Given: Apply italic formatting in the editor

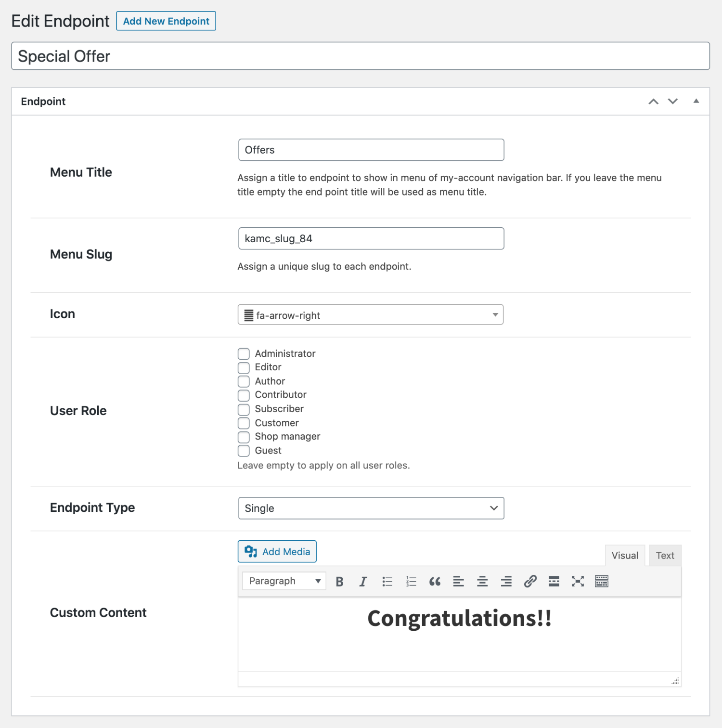Looking at the screenshot, I should pos(363,581).
